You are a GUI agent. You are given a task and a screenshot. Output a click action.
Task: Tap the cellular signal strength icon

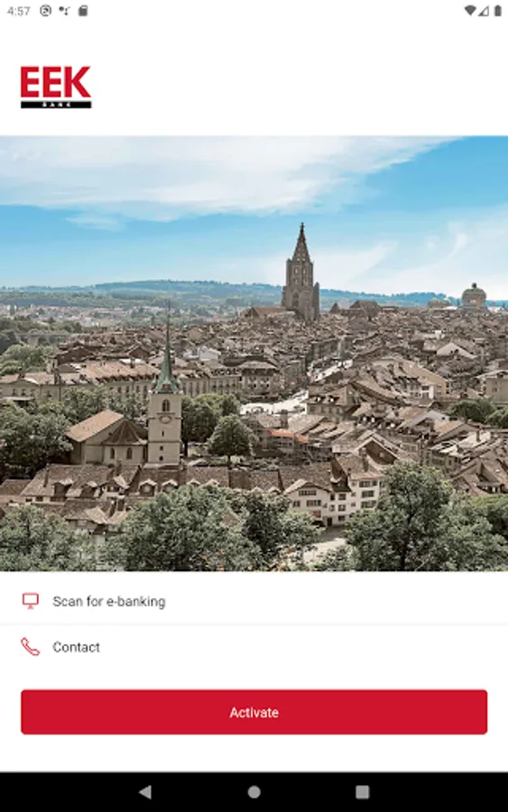(x=484, y=11)
